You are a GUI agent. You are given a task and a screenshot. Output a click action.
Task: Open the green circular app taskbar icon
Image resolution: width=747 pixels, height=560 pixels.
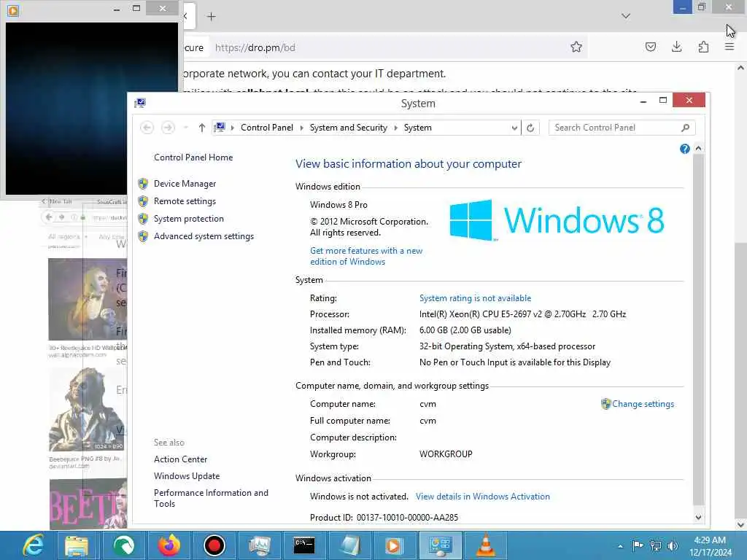[123, 545]
